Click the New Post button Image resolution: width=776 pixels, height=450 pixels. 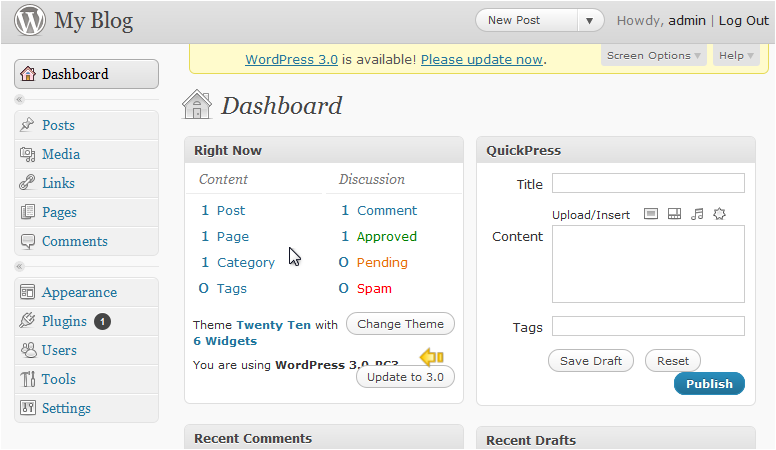[x=527, y=21]
